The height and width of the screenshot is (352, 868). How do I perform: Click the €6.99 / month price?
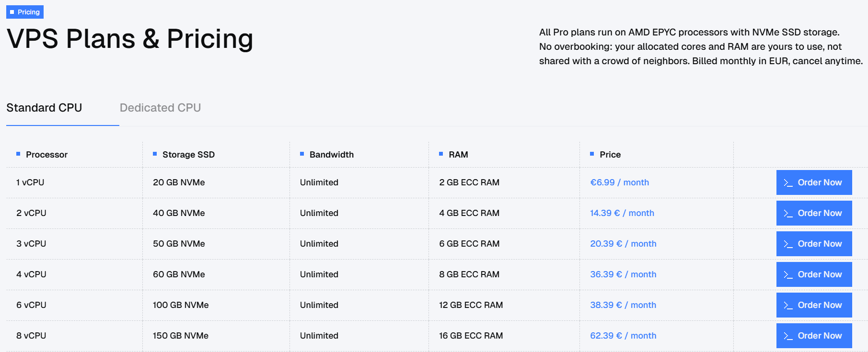point(619,182)
